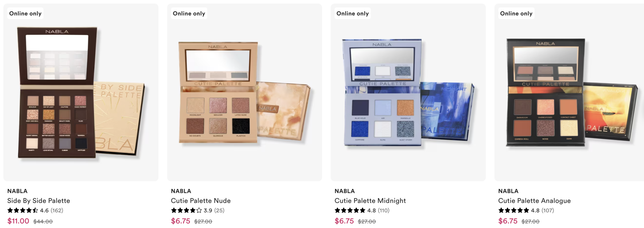Open the Side By Side Palette product image

pyautogui.click(x=81, y=92)
